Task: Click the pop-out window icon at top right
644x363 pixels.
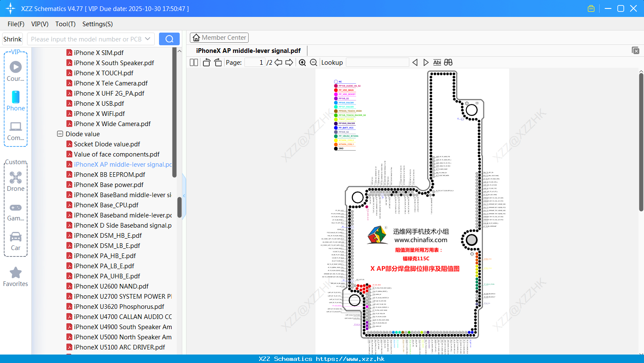Action: point(636,50)
